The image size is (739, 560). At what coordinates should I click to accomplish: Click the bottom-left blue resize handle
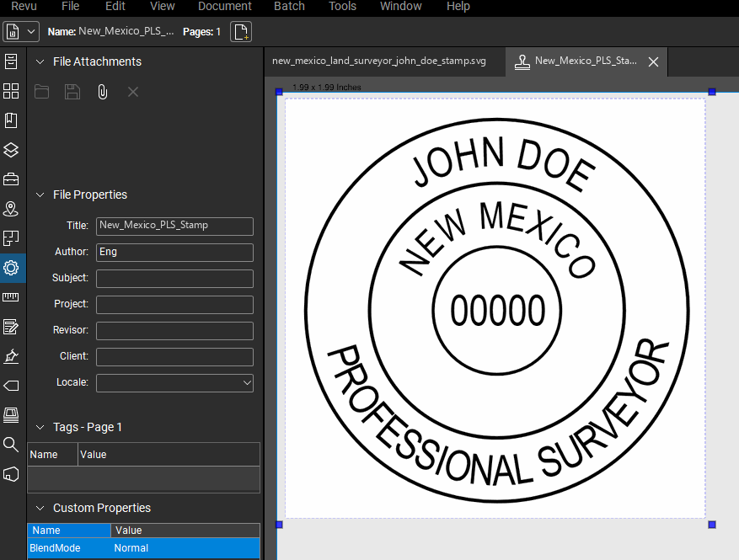coord(279,525)
